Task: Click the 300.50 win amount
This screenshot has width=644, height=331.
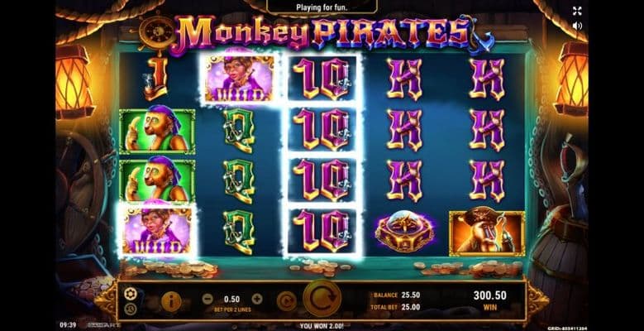Action: pos(489,295)
